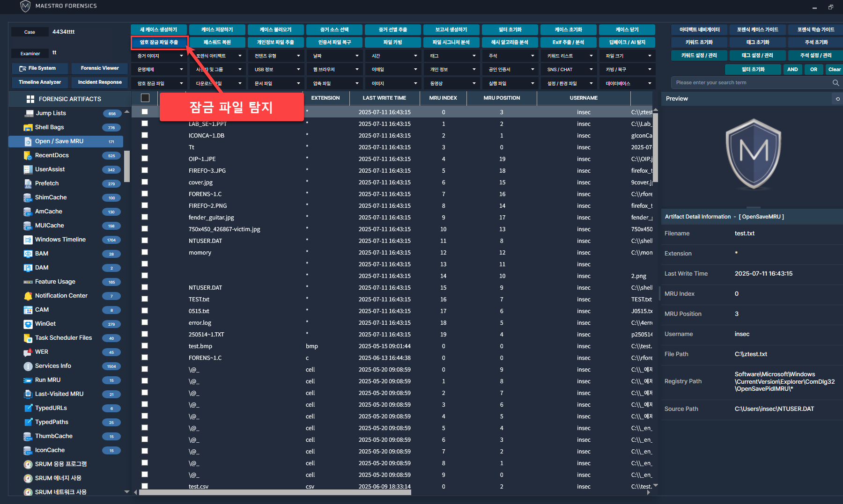This screenshot has width=843, height=504.
Task: Click the Notification Center bell icon
Action: click(28, 296)
